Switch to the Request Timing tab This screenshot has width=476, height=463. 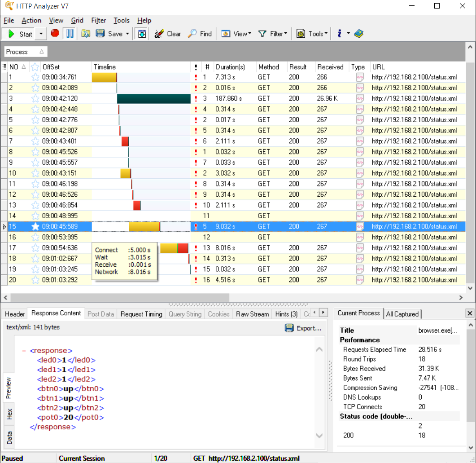tap(141, 314)
